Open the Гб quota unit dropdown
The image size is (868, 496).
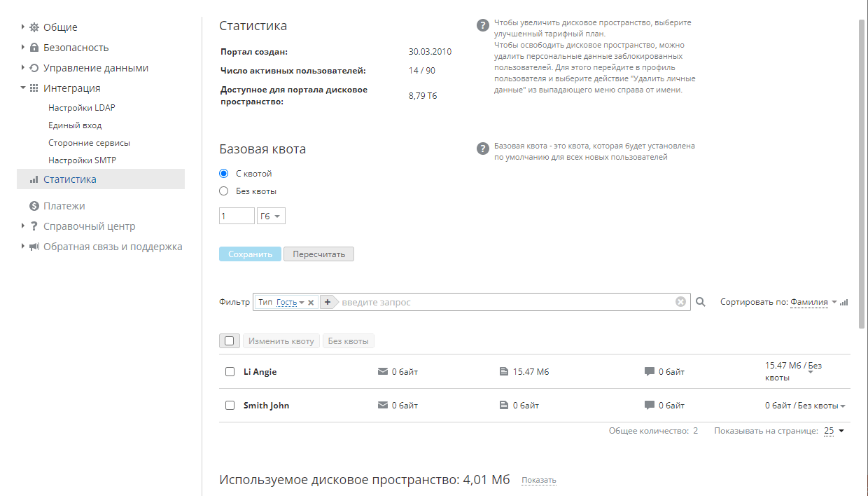click(271, 216)
